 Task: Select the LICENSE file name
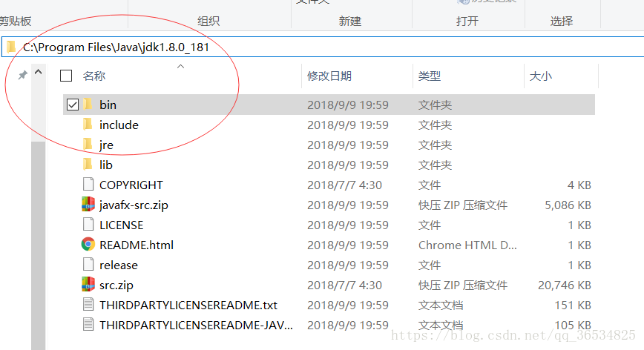[x=121, y=225]
